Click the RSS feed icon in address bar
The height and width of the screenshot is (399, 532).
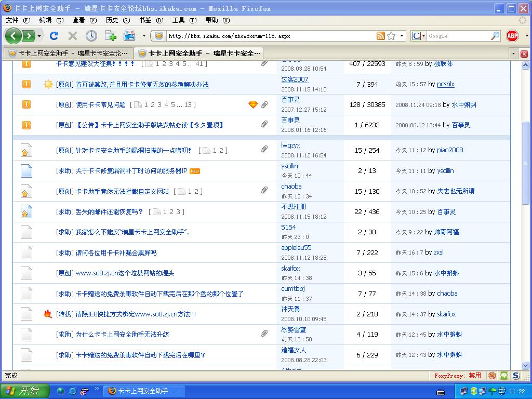[x=381, y=36]
